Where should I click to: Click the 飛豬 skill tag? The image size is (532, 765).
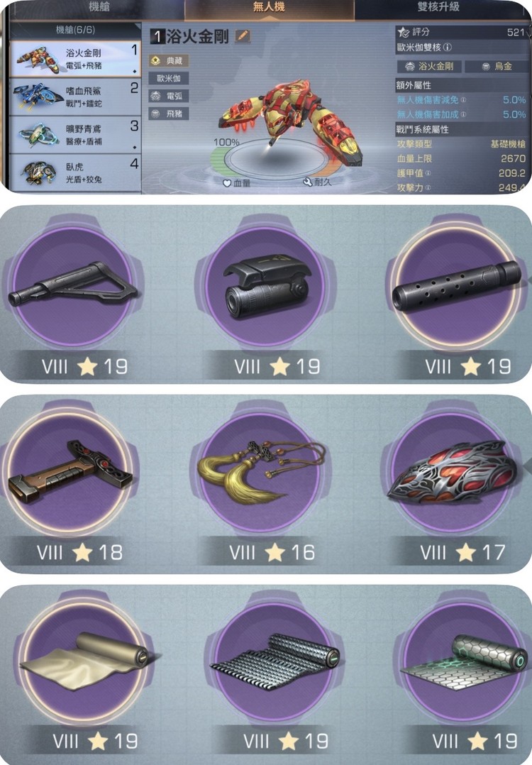click(x=169, y=114)
